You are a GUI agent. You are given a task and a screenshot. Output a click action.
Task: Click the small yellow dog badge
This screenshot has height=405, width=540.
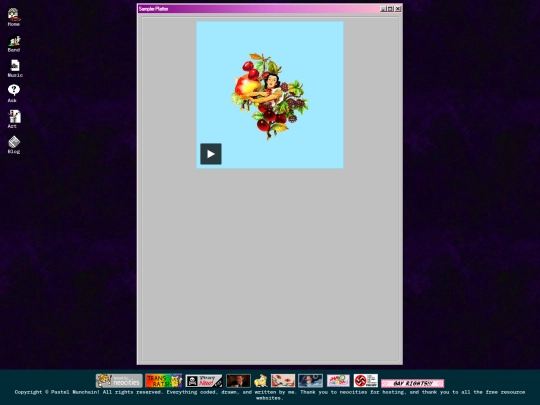(261, 381)
